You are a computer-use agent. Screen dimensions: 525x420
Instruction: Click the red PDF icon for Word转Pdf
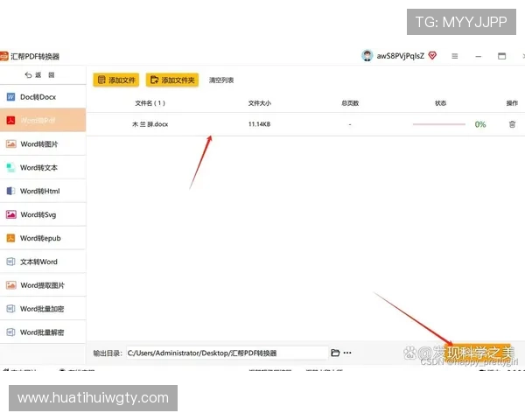(10, 120)
